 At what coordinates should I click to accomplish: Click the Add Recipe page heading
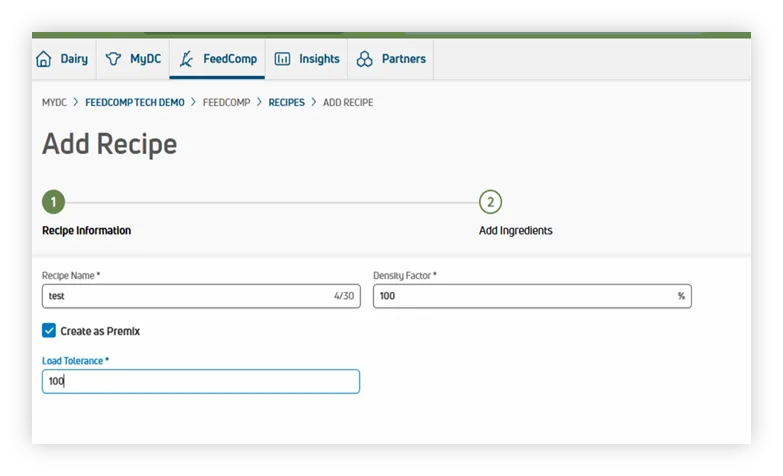109,144
